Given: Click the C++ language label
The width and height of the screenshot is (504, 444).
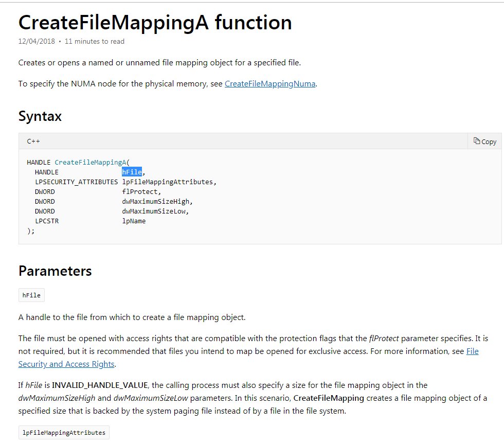Looking at the screenshot, I should click(33, 141).
